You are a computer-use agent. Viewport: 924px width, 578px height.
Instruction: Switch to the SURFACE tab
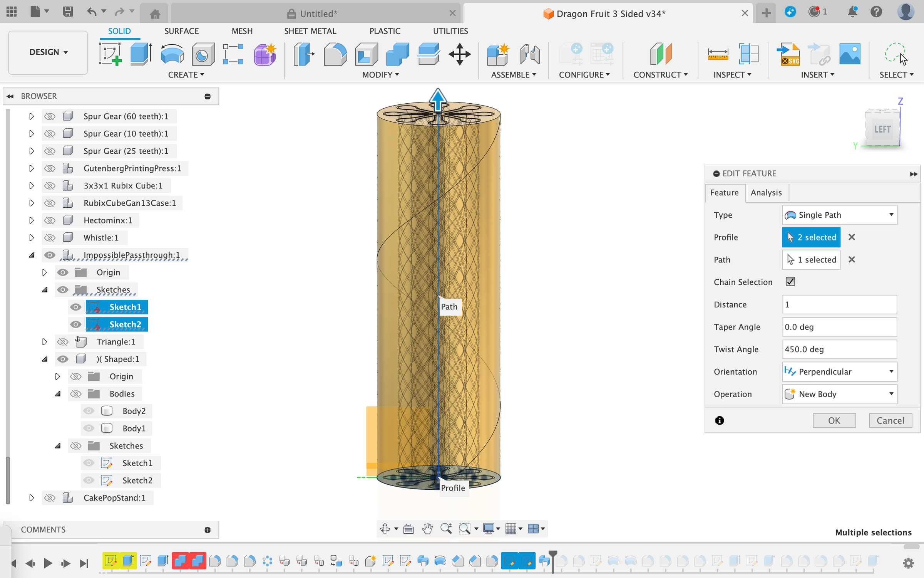(181, 31)
